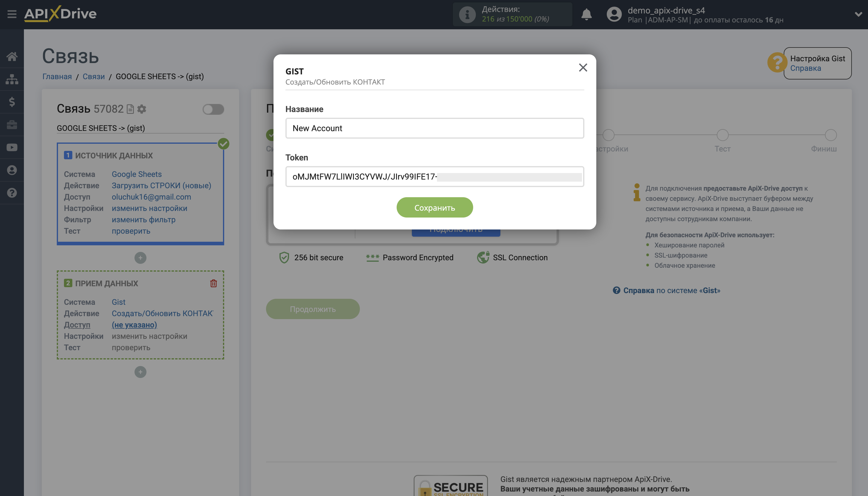Open the hamburger menu icon

12,14
